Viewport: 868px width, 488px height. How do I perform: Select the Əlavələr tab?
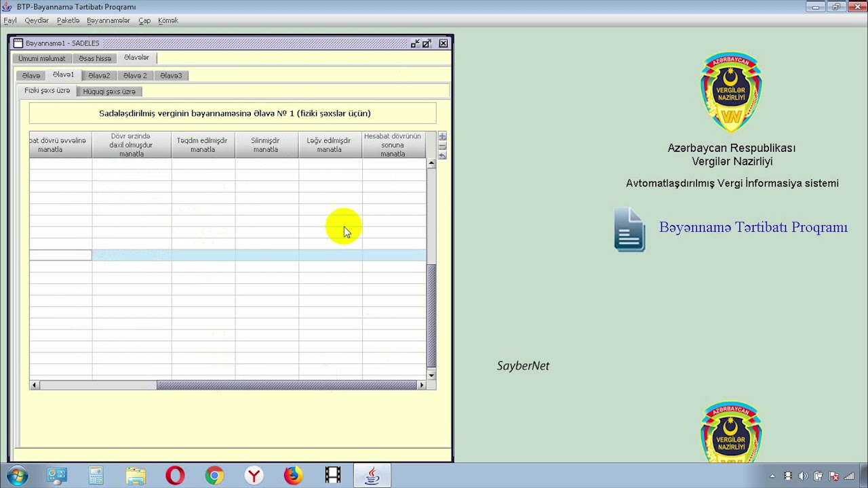coord(136,58)
